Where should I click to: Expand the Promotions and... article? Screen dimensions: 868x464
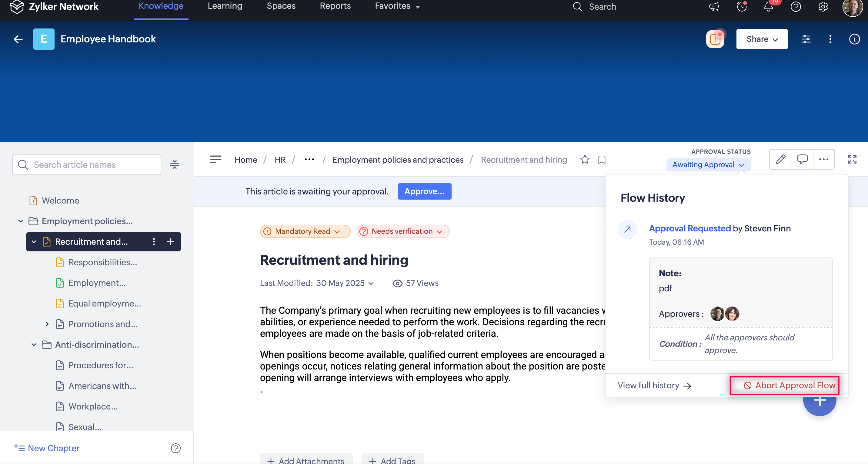click(x=47, y=324)
